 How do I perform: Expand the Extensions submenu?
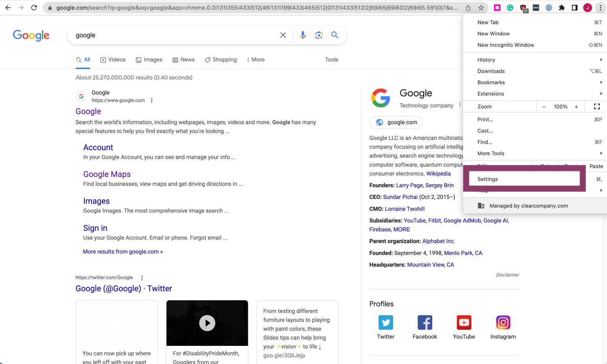tap(535, 94)
